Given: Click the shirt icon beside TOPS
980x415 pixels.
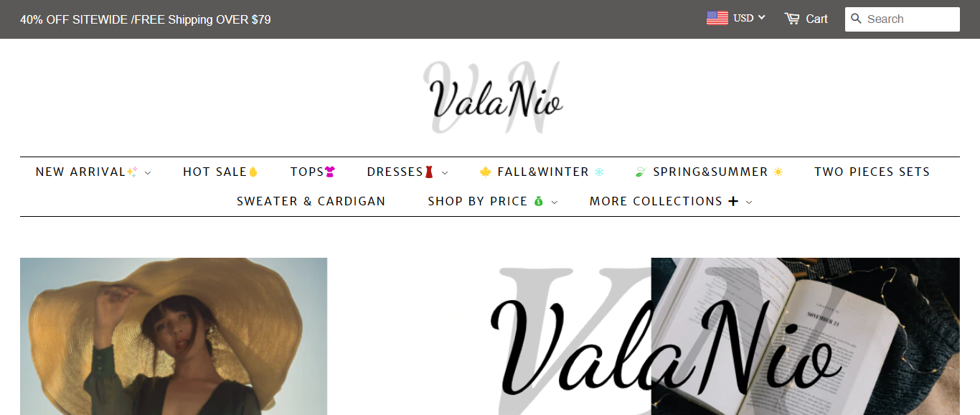Looking at the screenshot, I should point(330,172).
